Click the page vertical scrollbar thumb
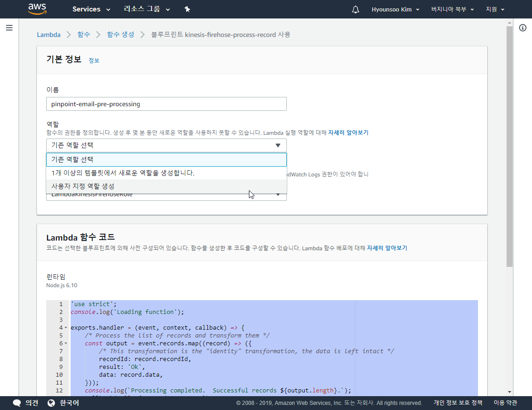This screenshot has height=410, width=532. tap(510, 146)
